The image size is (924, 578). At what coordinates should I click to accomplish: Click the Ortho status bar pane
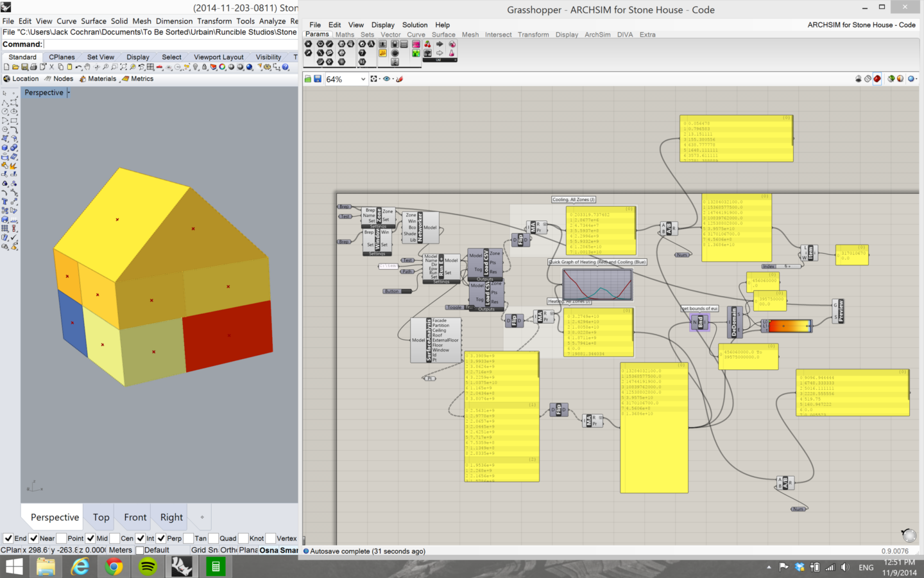229,550
